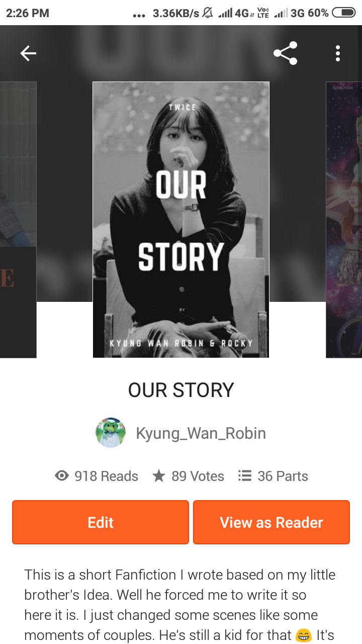The image size is (362, 644).
Task: Tap the 89 Votes label
Action: tap(198, 476)
